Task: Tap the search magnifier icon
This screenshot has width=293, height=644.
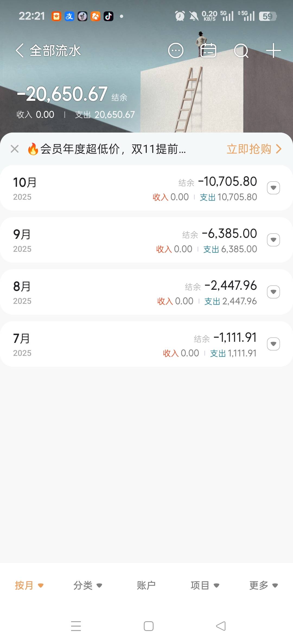Action: 241,50
